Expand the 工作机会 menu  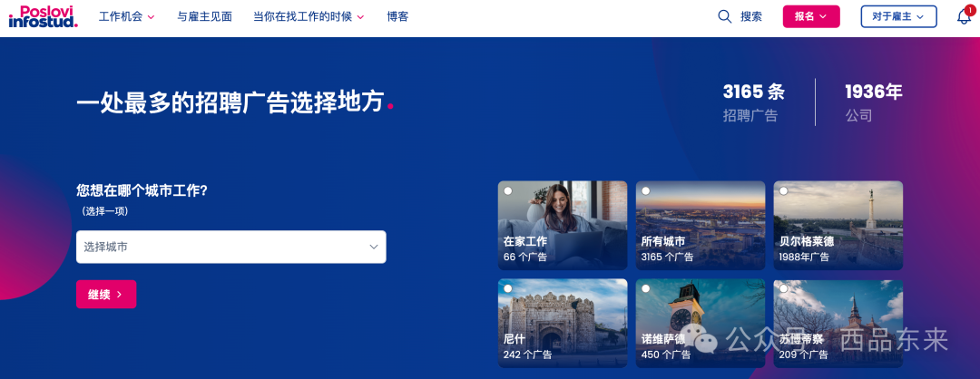click(127, 17)
